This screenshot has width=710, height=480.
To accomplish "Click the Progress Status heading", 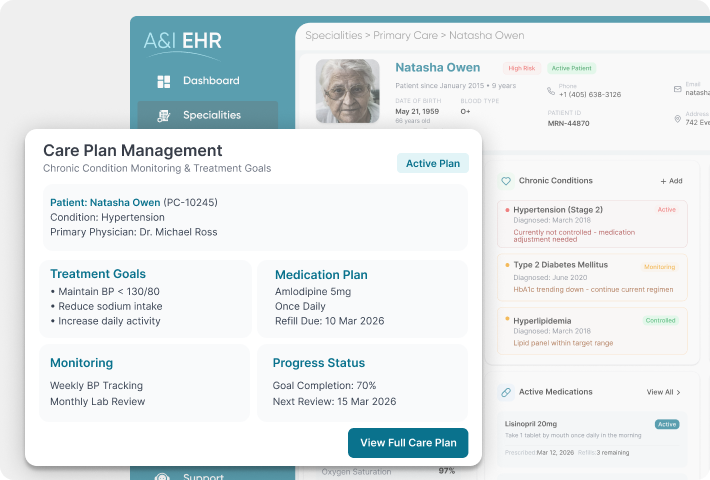I will pyautogui.click(x=319, y=363).
